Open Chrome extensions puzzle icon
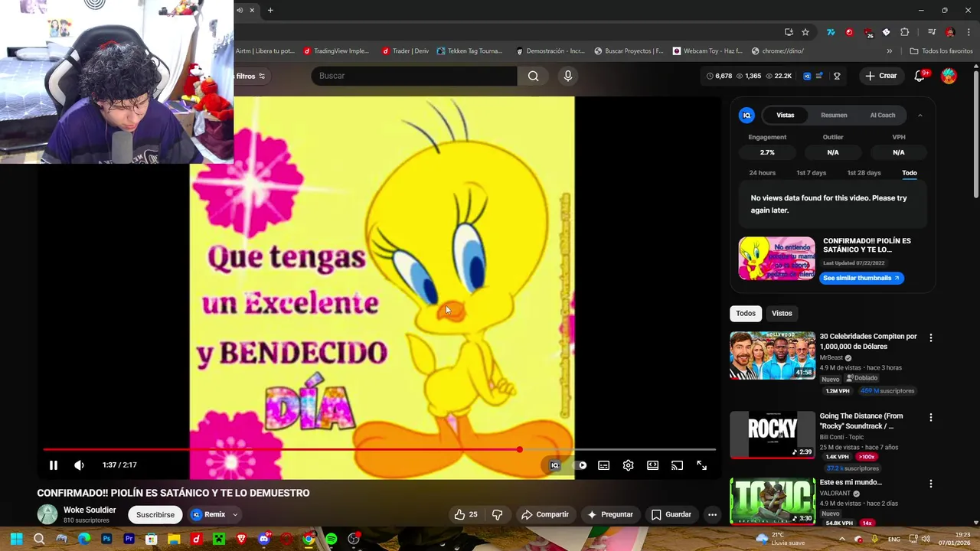Image resolution: width=980 pixels, height=551 pixels. pyautogui.click(x=904, y=32)
